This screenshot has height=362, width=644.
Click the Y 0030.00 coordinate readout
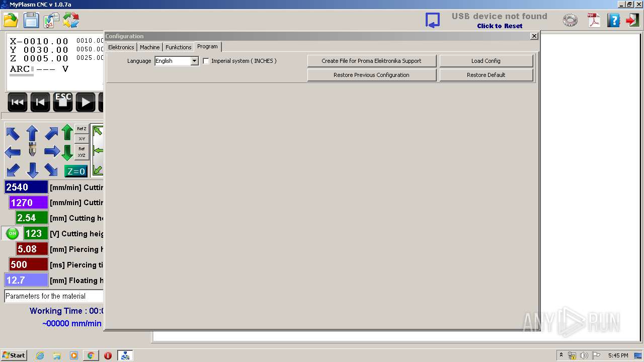point(39,50)
